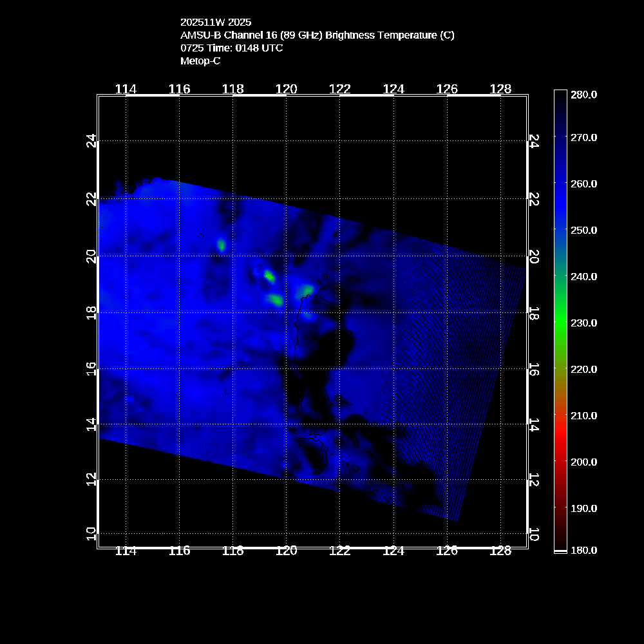Click the colorbar label '230.0'
This screenshot has height=644, width=644.
(583, 323)
